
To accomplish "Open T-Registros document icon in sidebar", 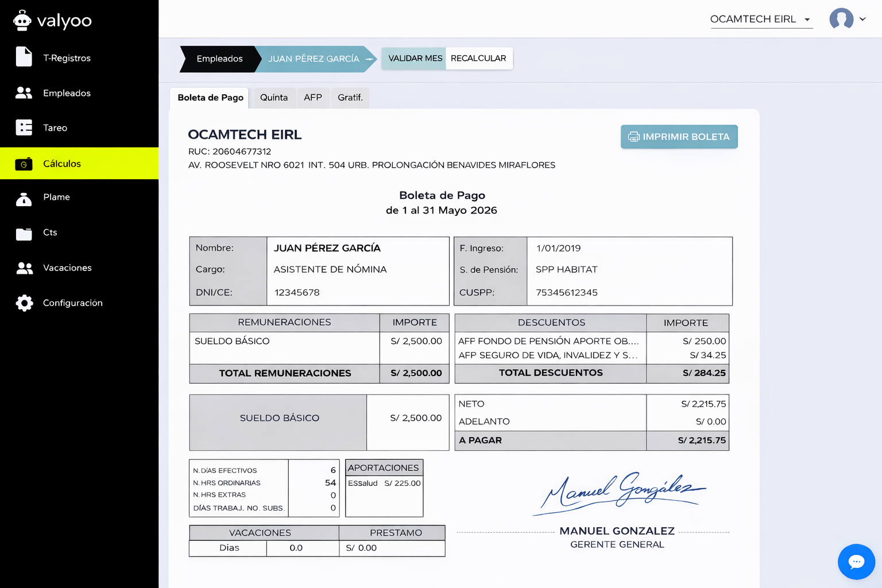I will (x=24, y=57).
